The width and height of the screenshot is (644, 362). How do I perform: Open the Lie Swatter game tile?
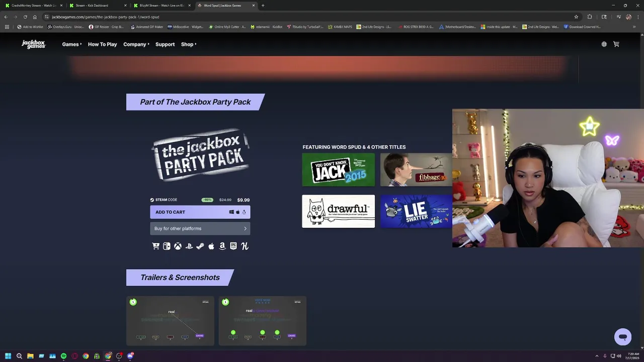pos(416,211)
